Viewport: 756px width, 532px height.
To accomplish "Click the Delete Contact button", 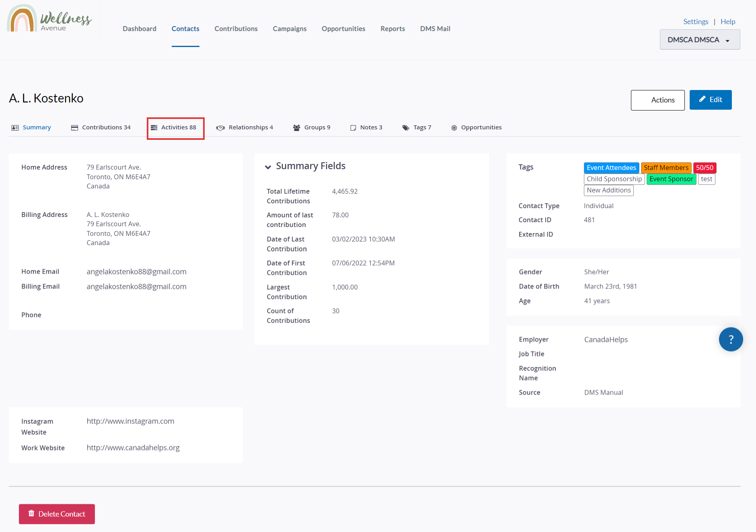I will (57, 514).
